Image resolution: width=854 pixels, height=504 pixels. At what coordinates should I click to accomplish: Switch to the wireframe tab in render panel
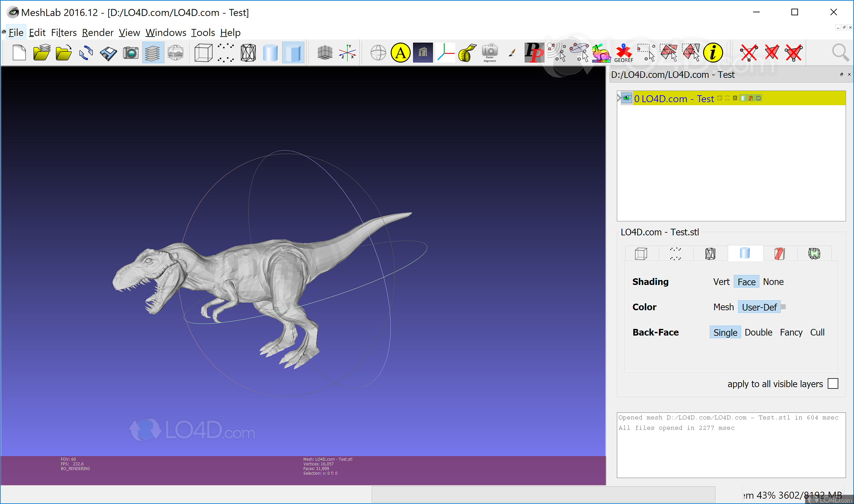click(710, 253)
